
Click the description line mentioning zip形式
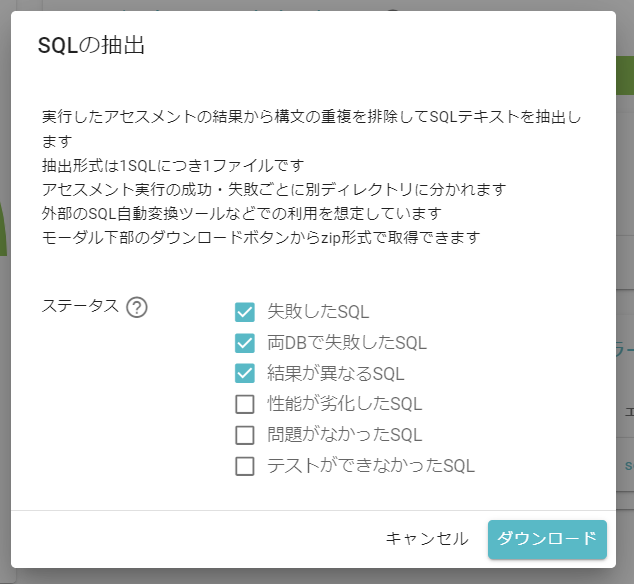tap(261, 238)
